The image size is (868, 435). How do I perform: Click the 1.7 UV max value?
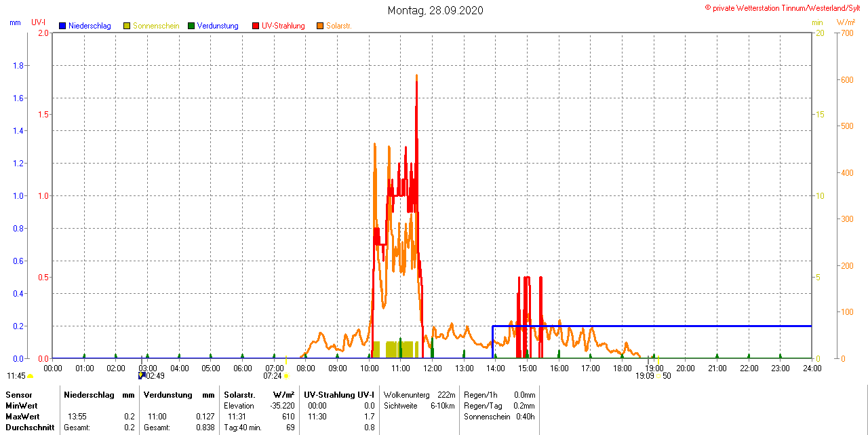tap(369, 416)
